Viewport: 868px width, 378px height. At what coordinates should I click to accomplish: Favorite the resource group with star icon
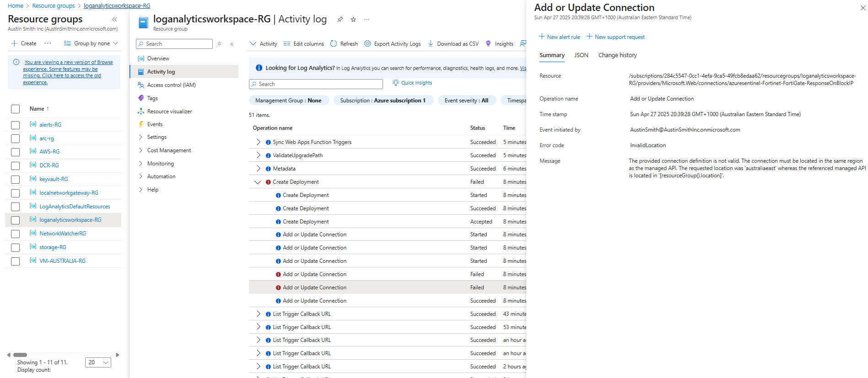[353, 19]
